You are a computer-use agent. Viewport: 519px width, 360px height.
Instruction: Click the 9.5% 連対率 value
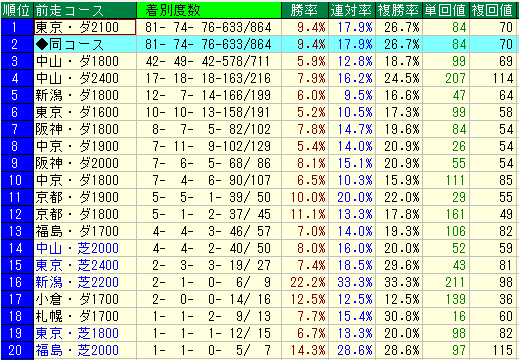[x=358, y=95]
